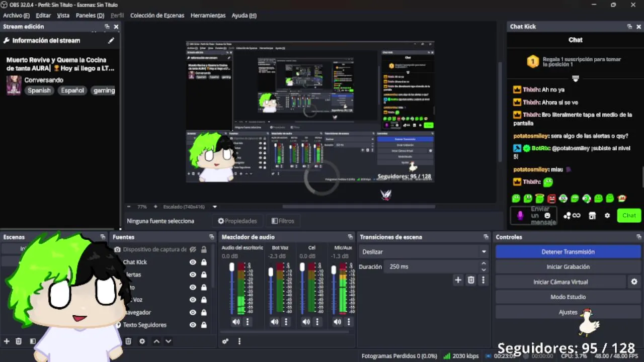Open Bot Voz channel options menu
644x362 pixels.
tap(285, 322)
